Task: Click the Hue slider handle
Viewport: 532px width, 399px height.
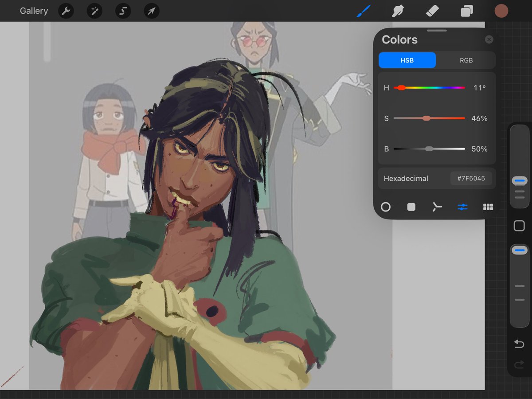Action: (x=401, y=88)
